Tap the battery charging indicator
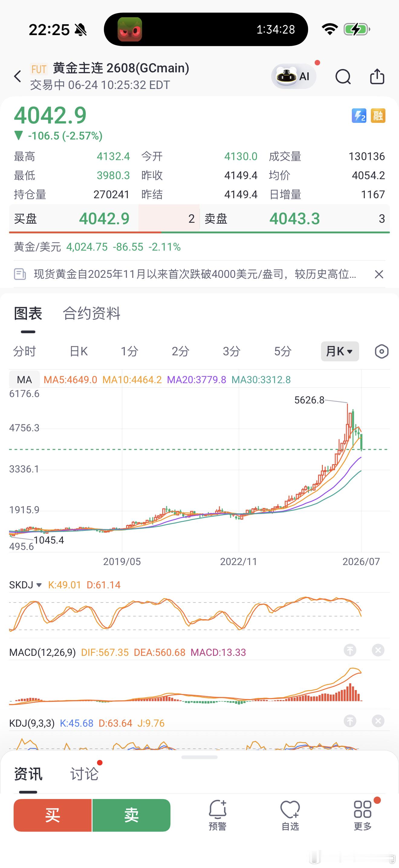The height and width of the screenshot is (868, 399). (x=357, y=29)
